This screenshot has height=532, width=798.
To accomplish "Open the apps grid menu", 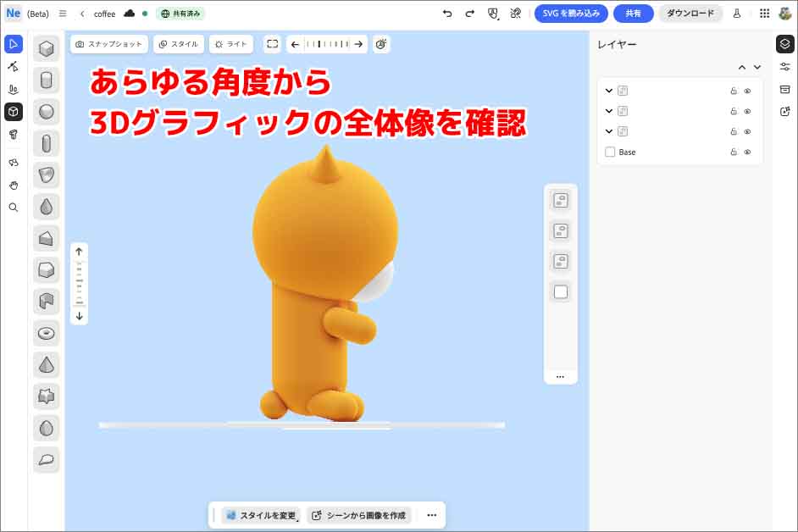I will tap(764, 14).
